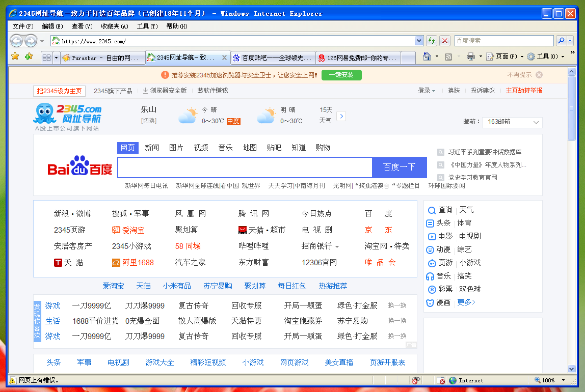Open 电影 play icon in sidebar
The image size is (585, 392).
(x=432, y=237)
